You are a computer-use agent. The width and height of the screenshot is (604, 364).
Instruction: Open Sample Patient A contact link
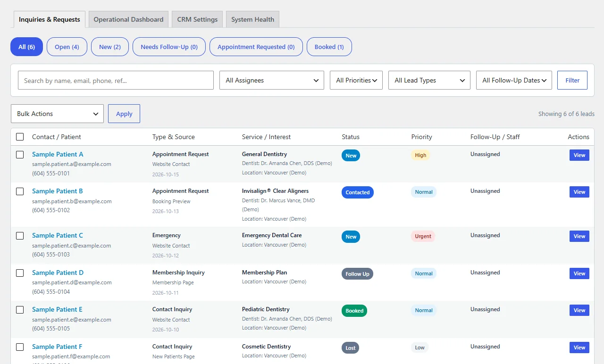coord(58,154)
